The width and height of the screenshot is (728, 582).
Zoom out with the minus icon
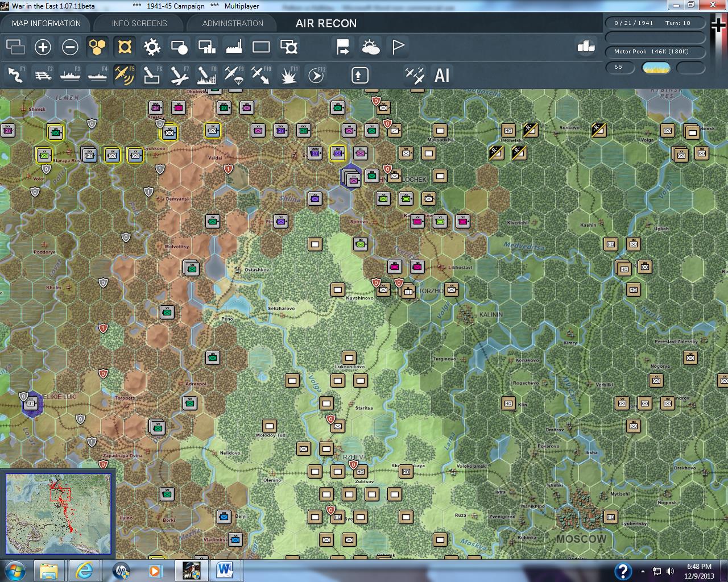pos(70,47)
